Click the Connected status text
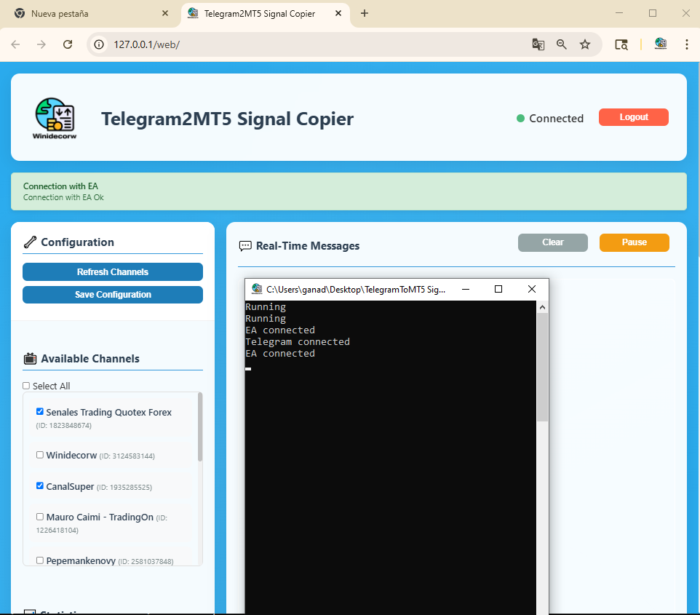Screen dimensions: 700x615 click(556, 119)
